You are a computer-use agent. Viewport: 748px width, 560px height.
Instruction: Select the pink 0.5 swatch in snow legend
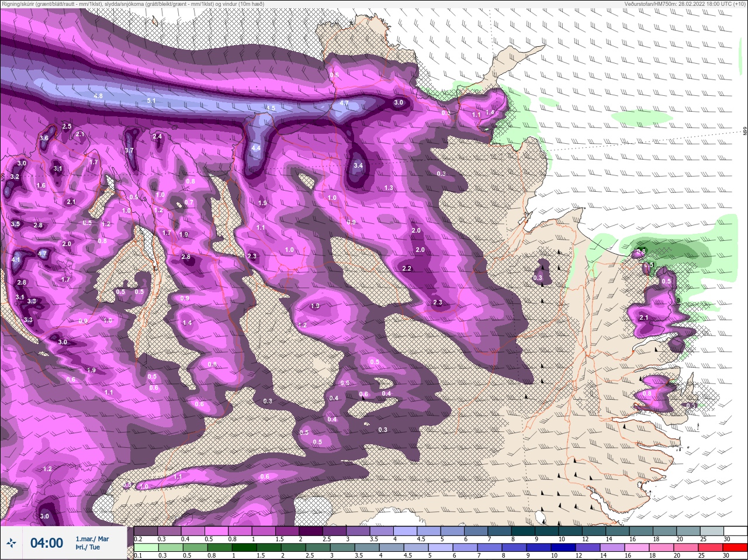[217, 531]
